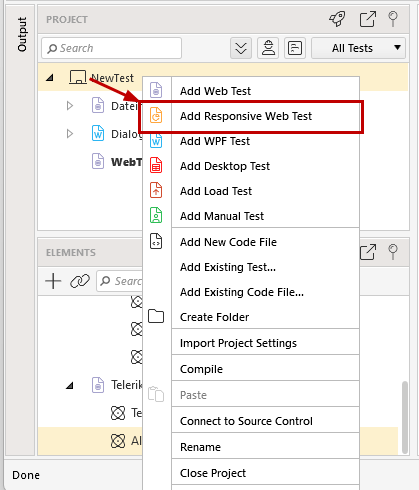Expand the Dialog test tree node

coord(70,134)
